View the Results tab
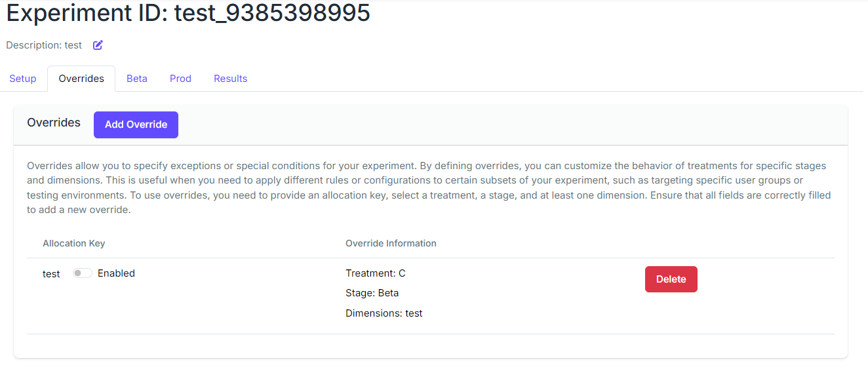 (231, 79)
